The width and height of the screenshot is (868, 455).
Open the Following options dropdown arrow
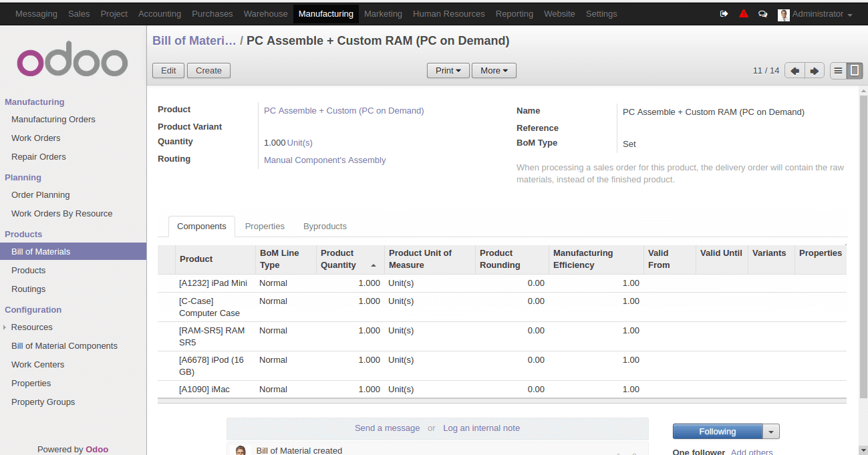click(x=771, y=432)
